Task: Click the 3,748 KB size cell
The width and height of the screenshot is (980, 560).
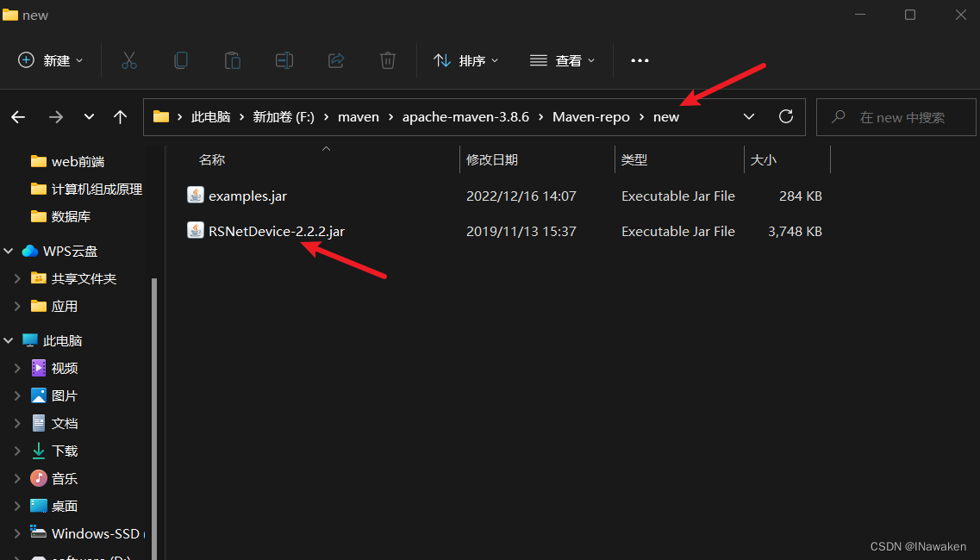Action: [795, 231]
